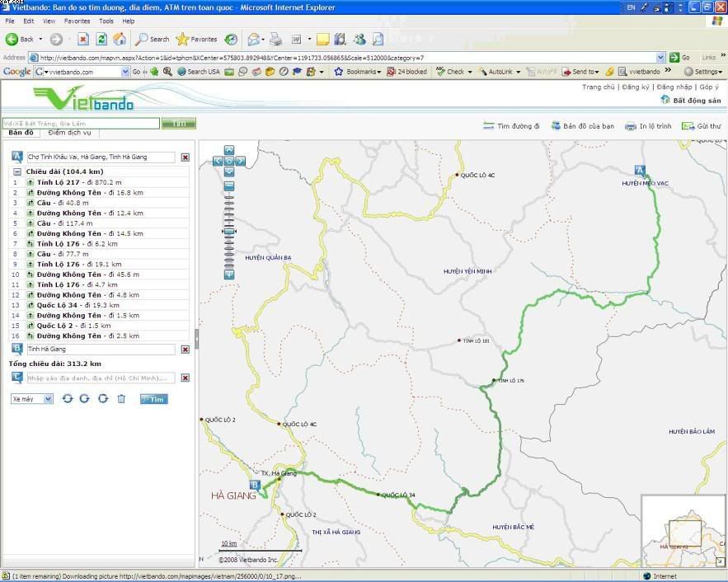Click the overview minimap thumbnail
The height and width of the screenshot is (582, 728).
click(x=684, y=531)
